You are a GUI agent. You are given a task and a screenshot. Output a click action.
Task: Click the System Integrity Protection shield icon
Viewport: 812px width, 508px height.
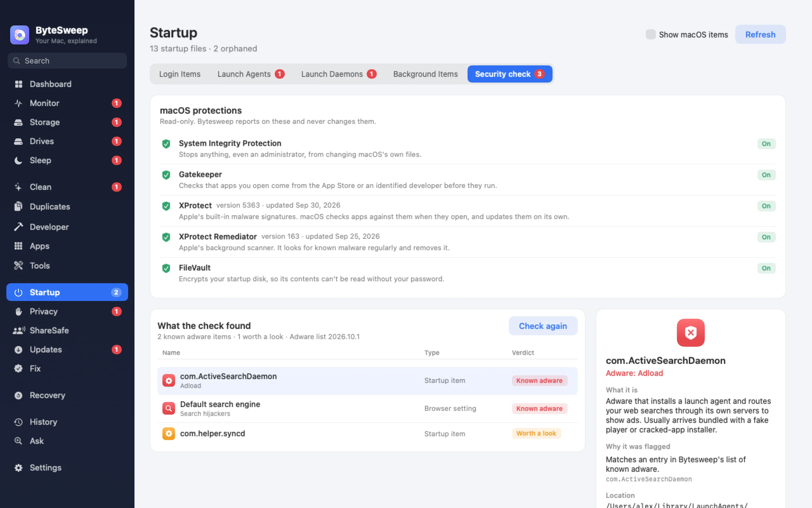tap(166, 144)
